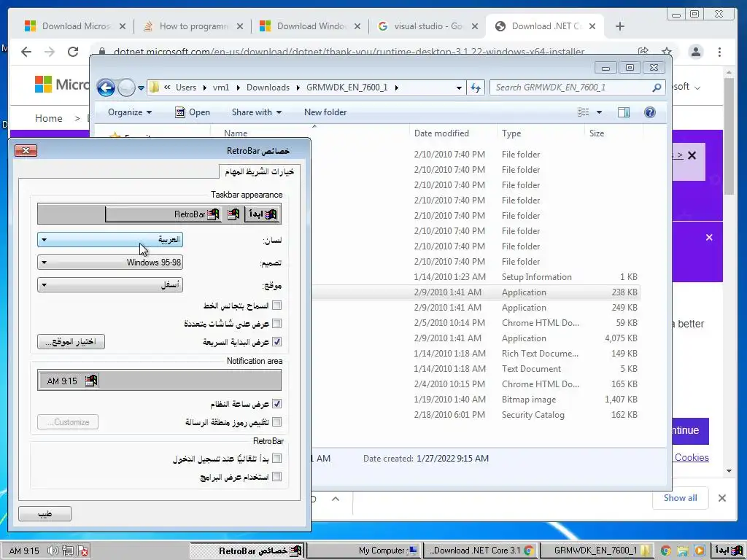747x560 pixels.
Task: Toggle the Explorer preview pane icon
Action: [623, 112]
